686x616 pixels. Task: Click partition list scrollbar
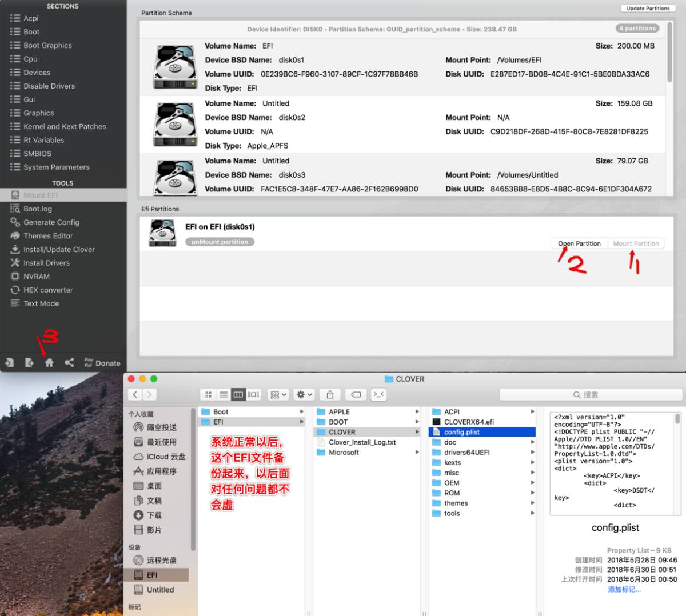pyautogui.click(x=669, y=51)
